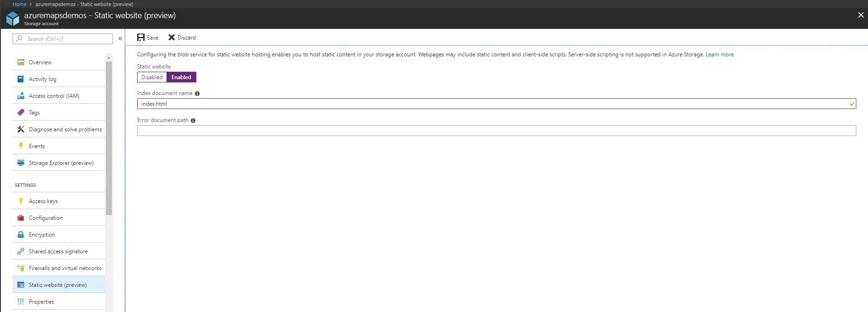Click the Index document name field

(496, 104)
